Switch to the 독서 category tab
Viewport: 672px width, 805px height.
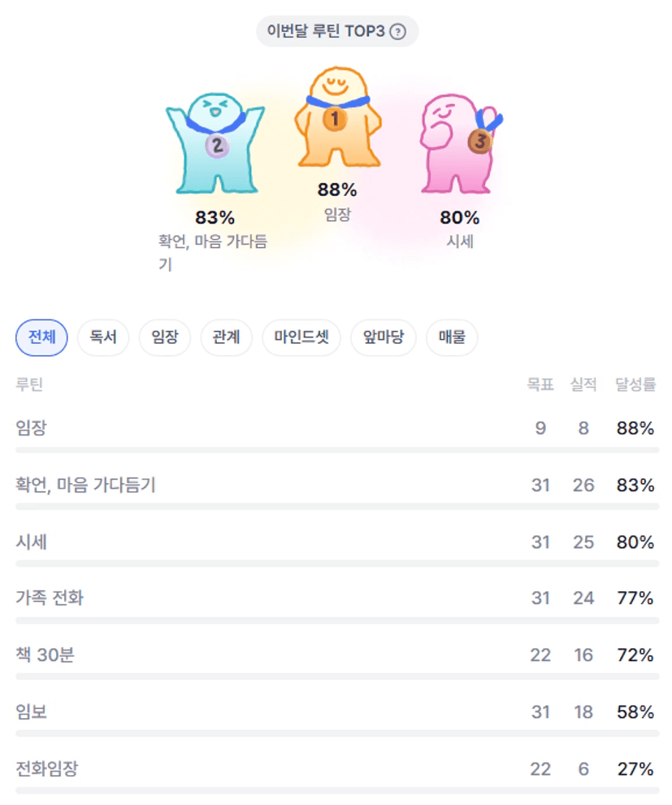tap(103, 337)
